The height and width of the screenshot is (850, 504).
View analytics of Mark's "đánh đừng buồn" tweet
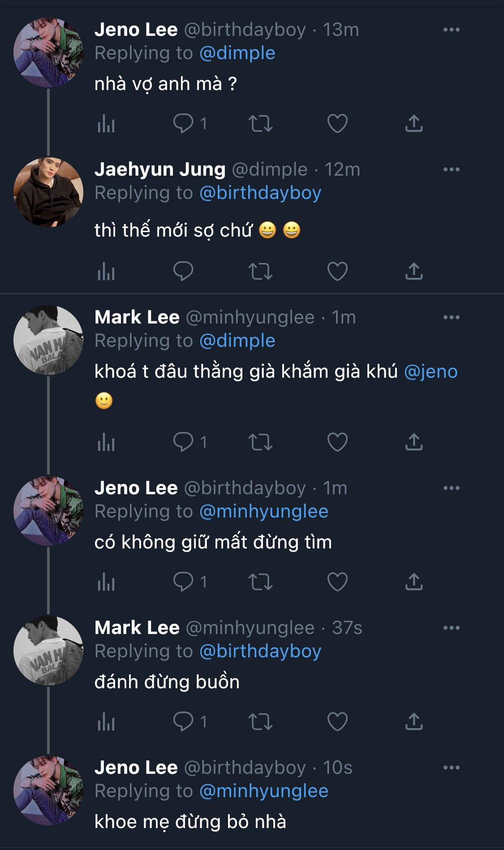106,722
